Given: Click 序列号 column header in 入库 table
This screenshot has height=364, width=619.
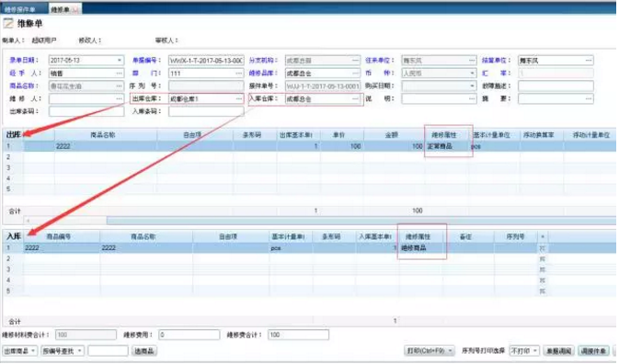Looking at the screenshot, I should 515,236.
